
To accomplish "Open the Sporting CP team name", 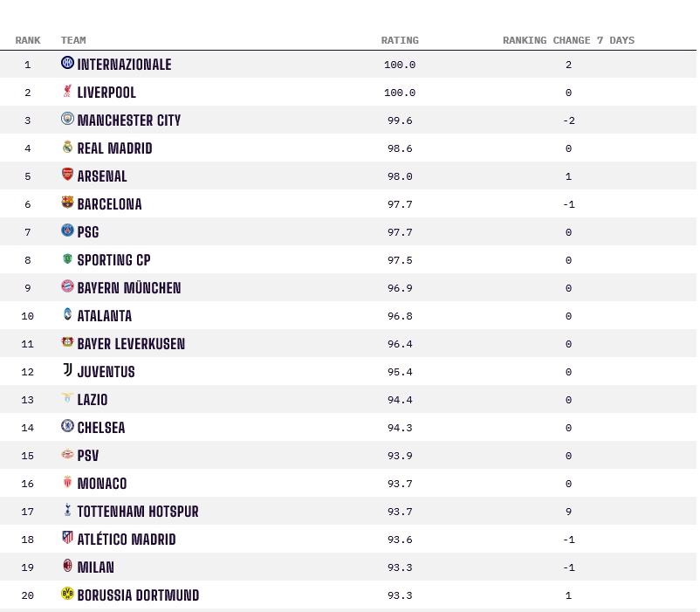I will click(x=113, y=260).
